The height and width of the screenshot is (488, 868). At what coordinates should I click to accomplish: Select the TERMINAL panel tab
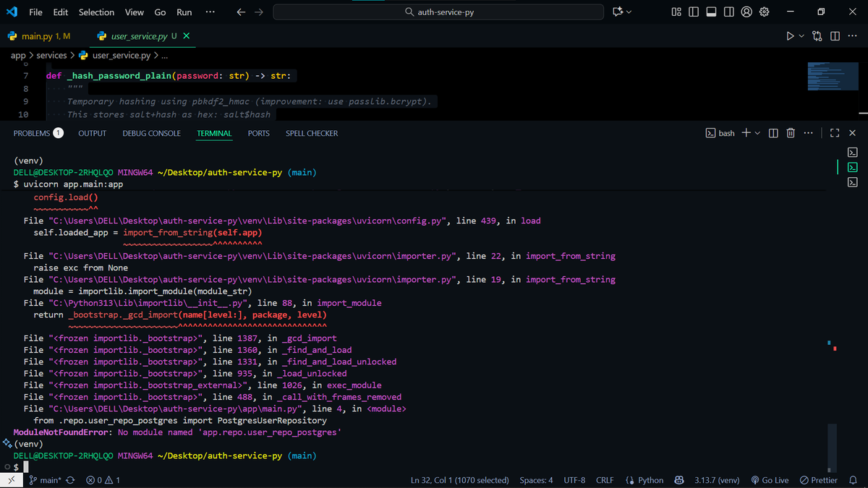point(214,133)
